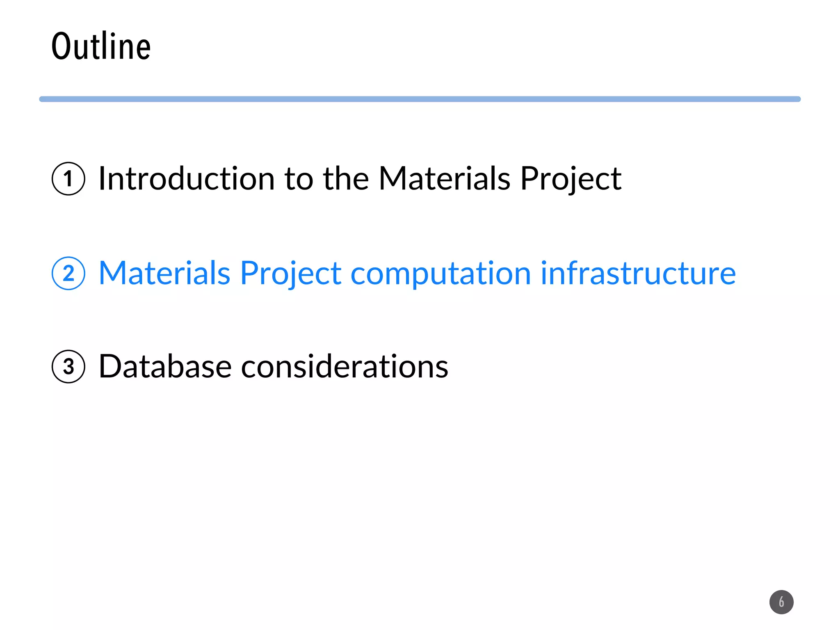Click the word "to" in item one
Viewport: 840px width, 630px height.
click(299, 179)
